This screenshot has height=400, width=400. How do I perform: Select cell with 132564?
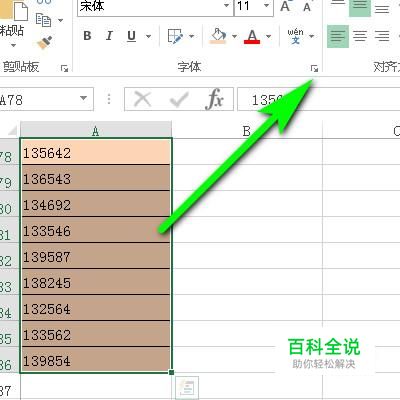pyautogui.click(x=96, y=308)
